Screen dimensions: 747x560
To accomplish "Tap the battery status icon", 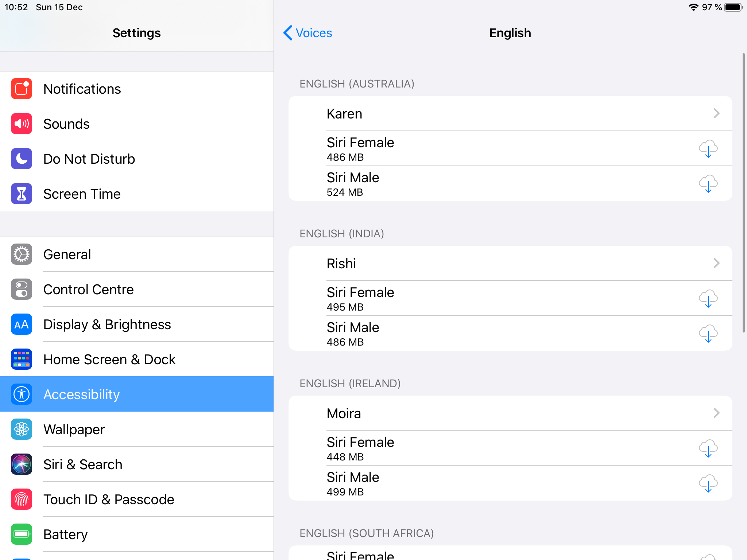I will point(733,7).
